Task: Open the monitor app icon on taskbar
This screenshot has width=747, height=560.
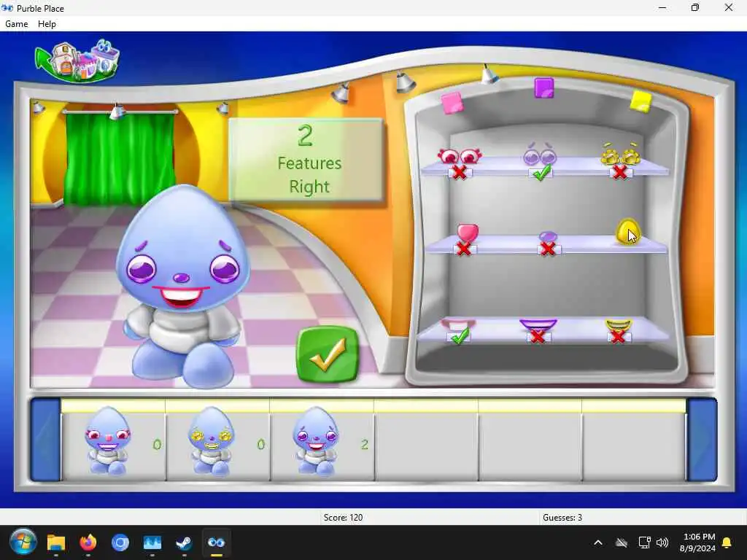Action: coord(152,542)
